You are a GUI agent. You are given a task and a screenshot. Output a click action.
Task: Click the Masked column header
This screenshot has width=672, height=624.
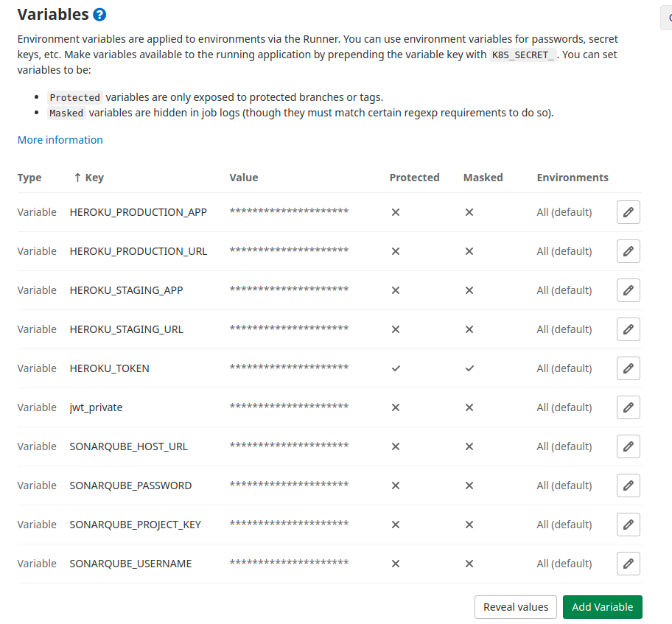click(483, 178)
